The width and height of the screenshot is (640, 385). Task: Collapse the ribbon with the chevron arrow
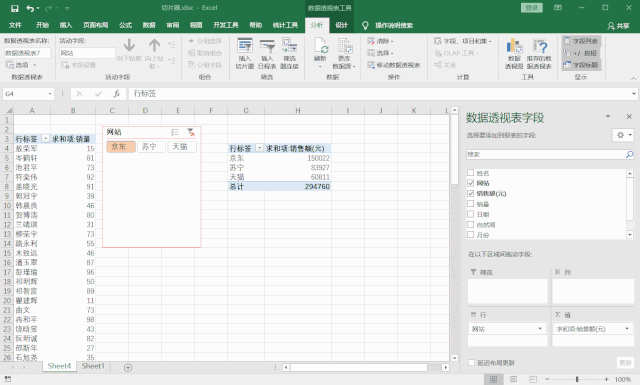tap(633, 78)
